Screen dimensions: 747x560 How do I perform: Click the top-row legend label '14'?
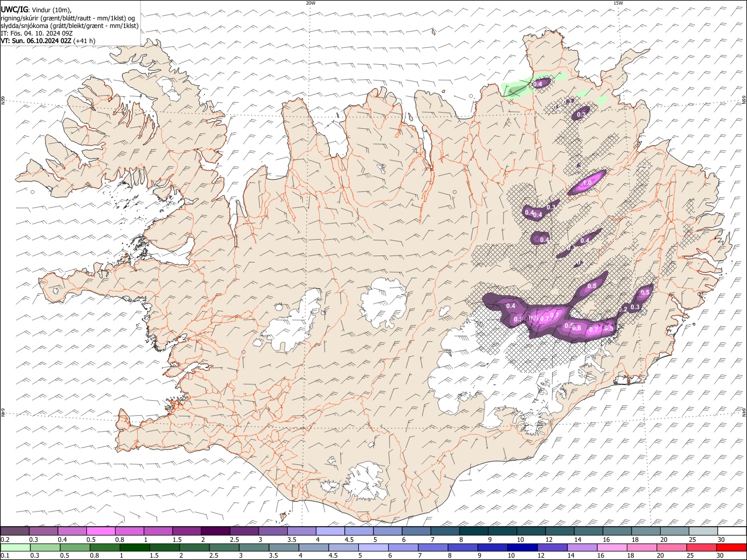578,540
